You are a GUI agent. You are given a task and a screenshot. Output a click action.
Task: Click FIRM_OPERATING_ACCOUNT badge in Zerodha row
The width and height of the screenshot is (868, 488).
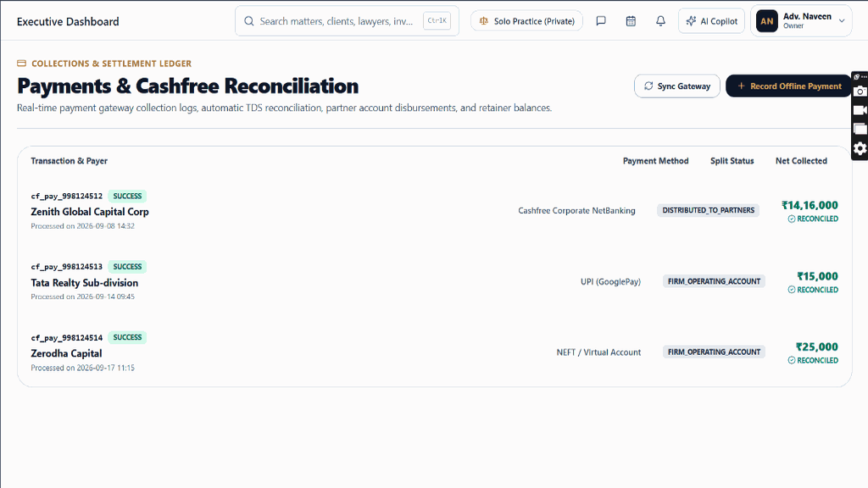[714, 352]
